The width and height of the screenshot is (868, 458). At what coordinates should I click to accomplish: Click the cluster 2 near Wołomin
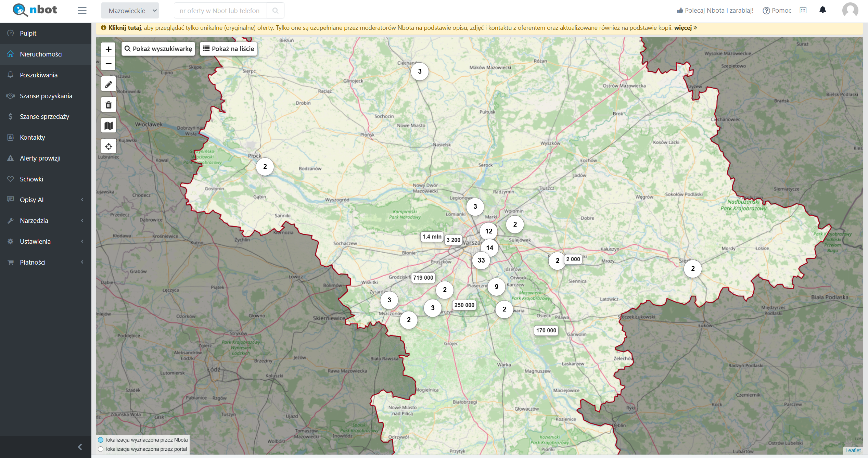(515, 225)
